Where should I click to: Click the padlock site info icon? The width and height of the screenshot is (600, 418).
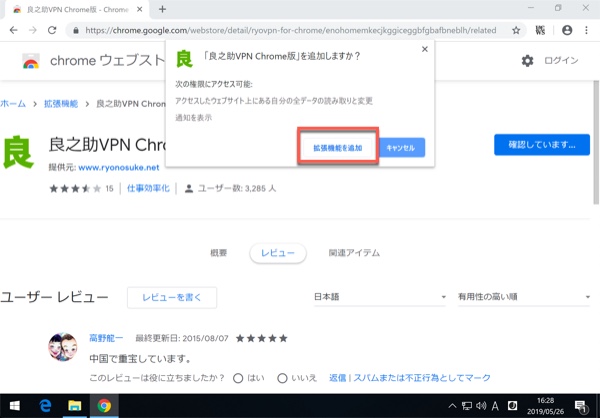[x=76, y=30]
